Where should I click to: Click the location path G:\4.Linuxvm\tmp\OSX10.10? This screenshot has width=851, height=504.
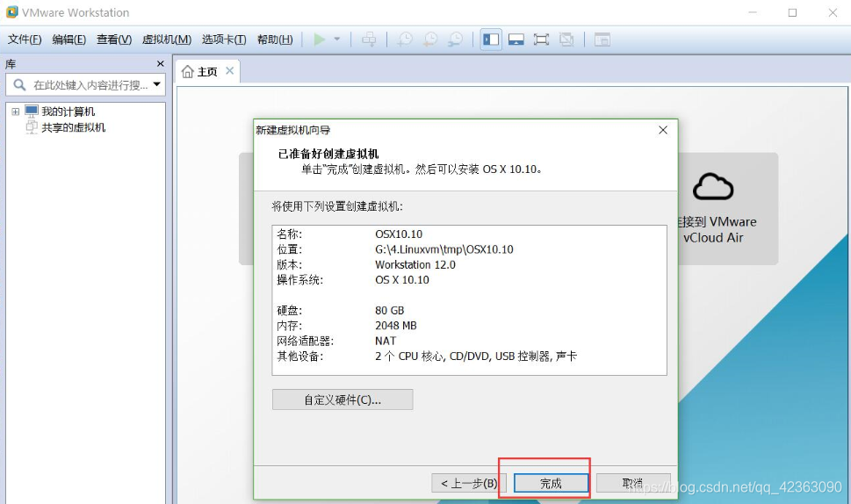pyautogui.click(x=444, y=249)
